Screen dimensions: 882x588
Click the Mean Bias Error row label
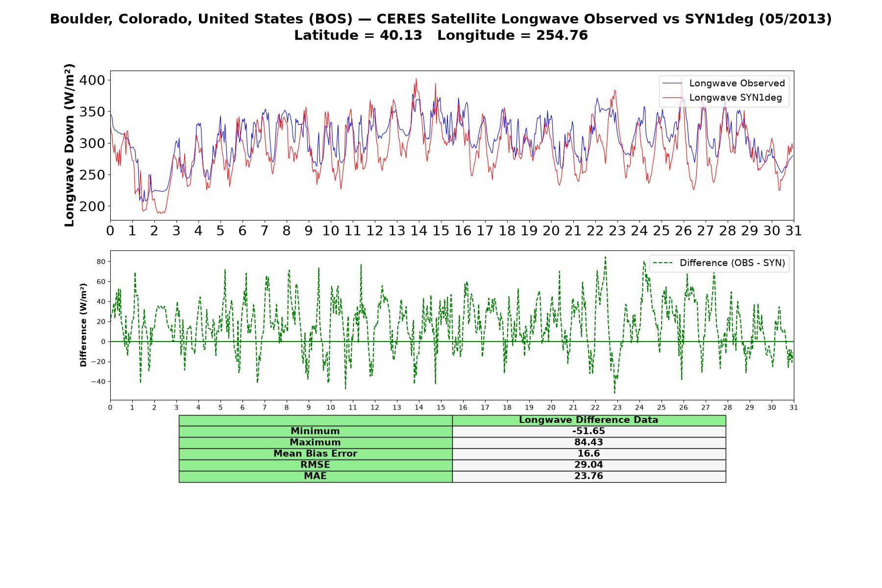pyautogui.click(x=316, y=454)
